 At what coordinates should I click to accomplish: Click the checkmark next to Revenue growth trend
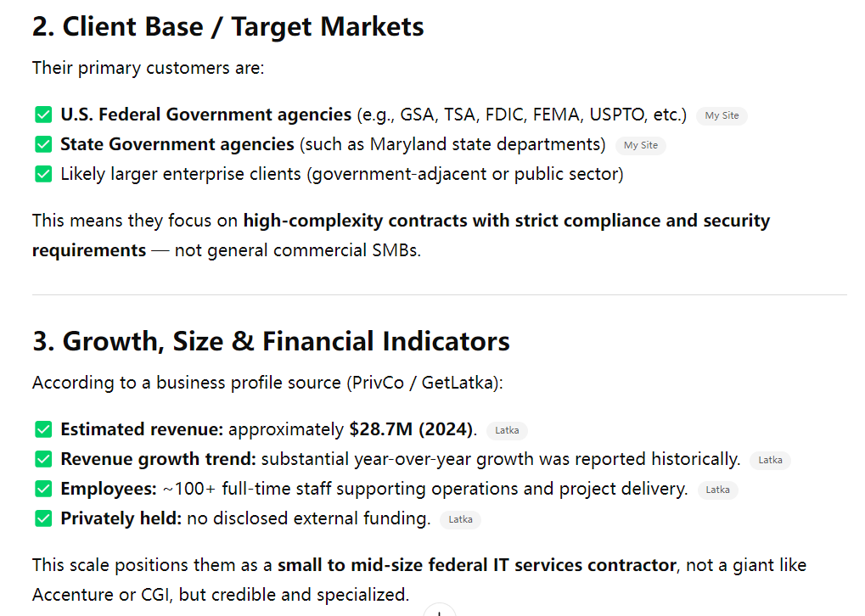[x=43, y=459]
